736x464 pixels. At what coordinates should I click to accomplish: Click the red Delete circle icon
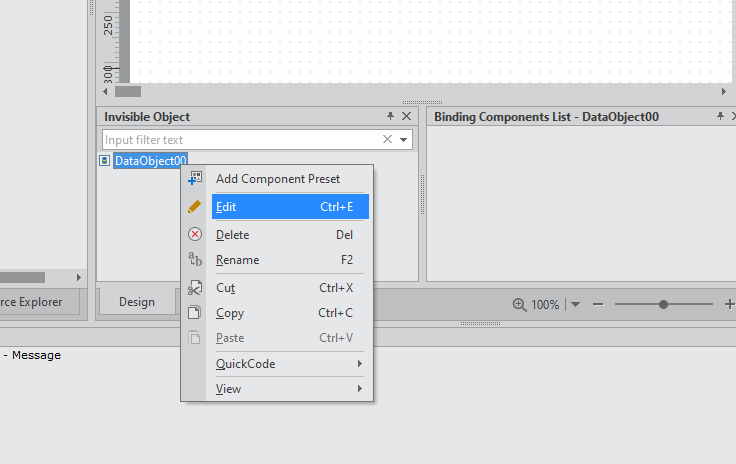click(x=195, y=234)
